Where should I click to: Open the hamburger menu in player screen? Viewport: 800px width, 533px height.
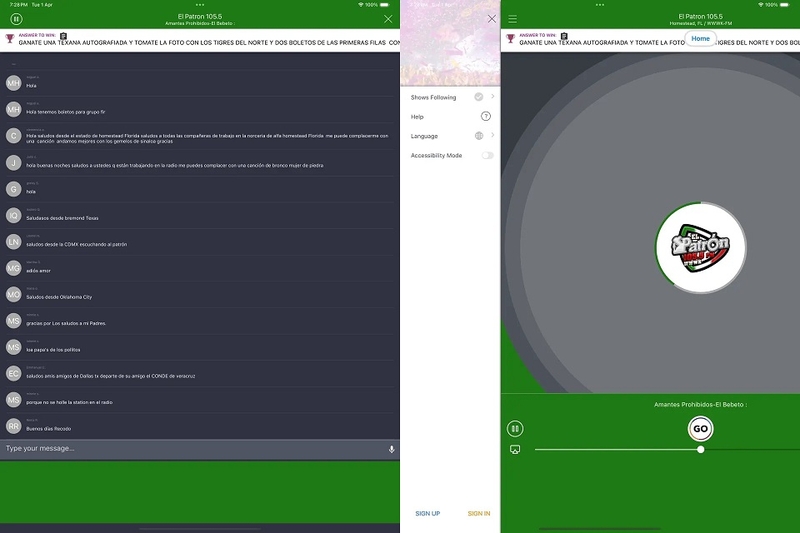click(x=512, y=19)
